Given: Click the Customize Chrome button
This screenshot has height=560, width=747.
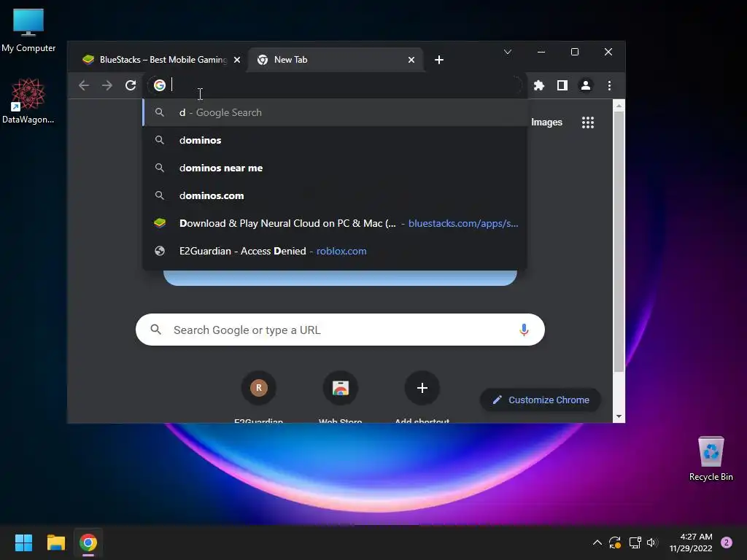Looking at the screenshot, I should click(x=541, y=400).
